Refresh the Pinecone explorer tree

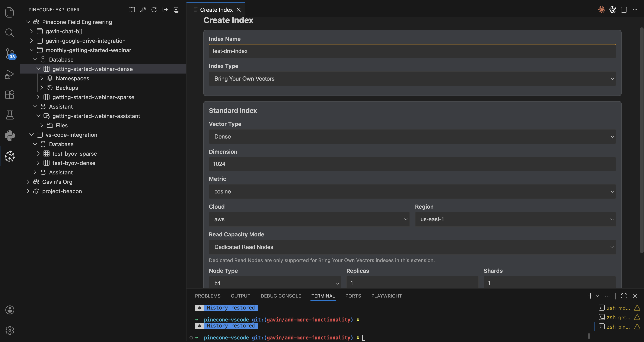(154, 10)
